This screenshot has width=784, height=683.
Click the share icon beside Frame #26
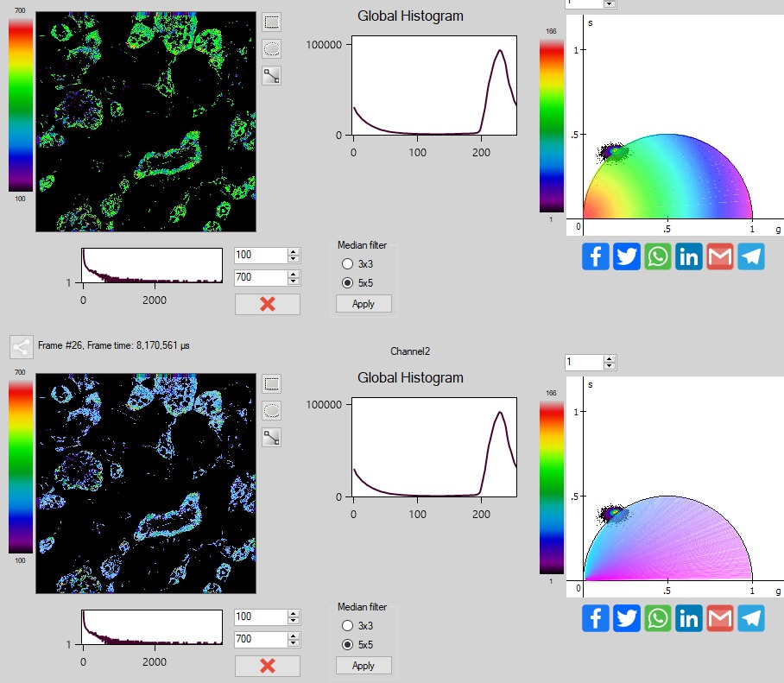tap(22, 347)
